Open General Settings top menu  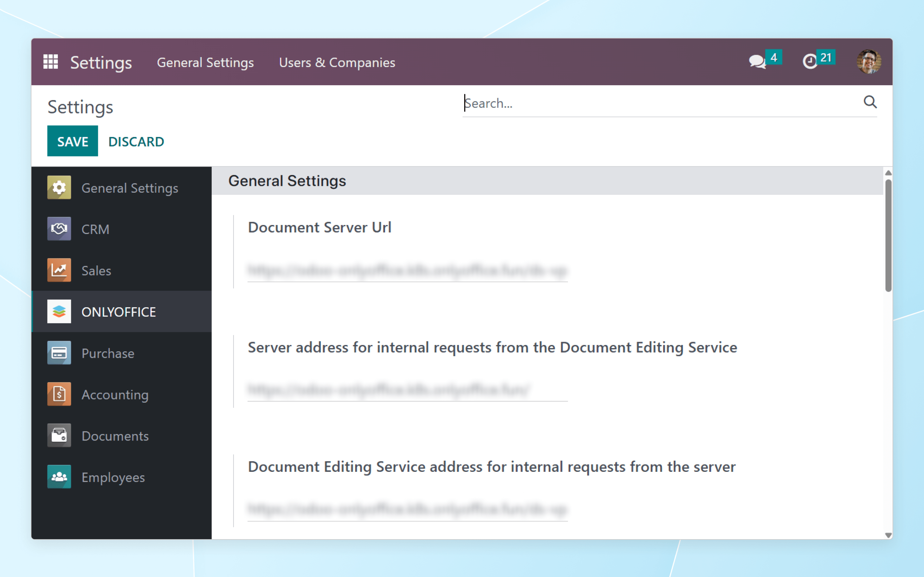205,63
